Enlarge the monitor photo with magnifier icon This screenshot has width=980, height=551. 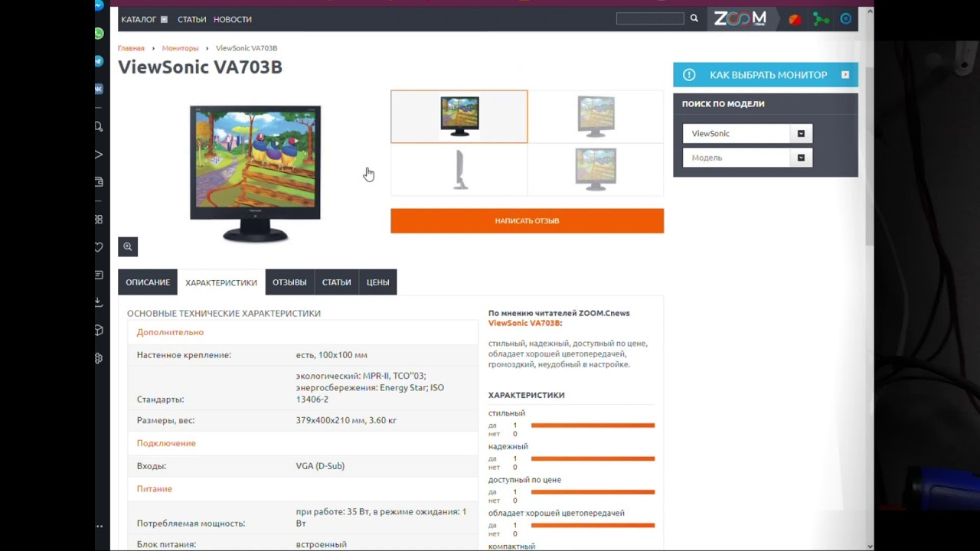(x=128, y=246)
